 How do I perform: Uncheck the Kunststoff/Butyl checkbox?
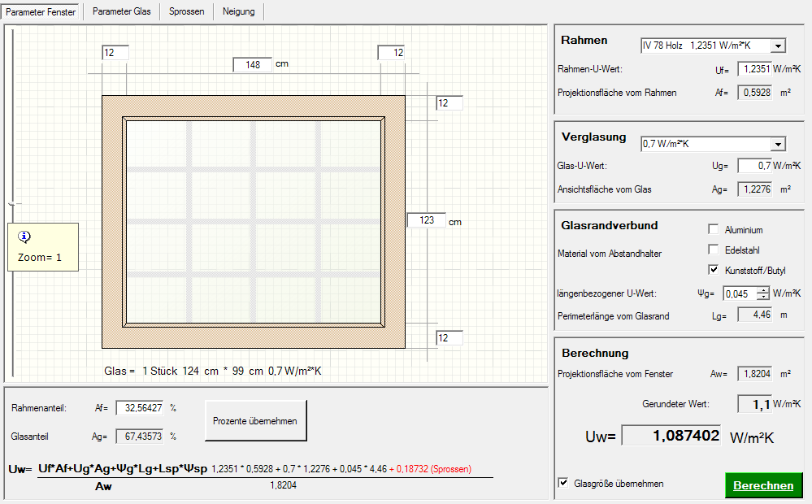(x=714, y=270)
